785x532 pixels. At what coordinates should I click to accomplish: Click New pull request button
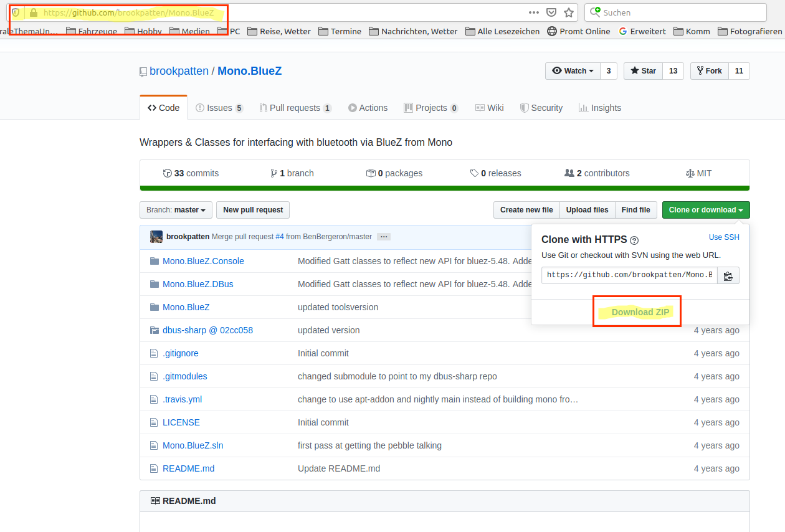253,210
